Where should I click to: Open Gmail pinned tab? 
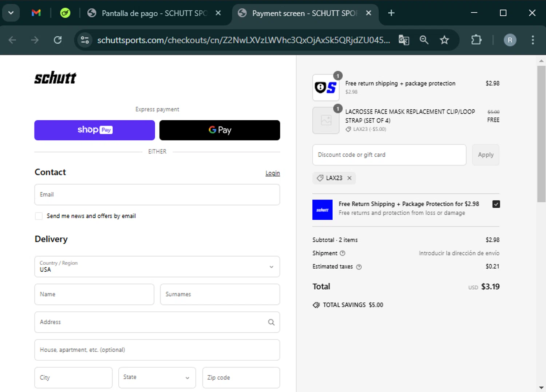click(36, 13)
